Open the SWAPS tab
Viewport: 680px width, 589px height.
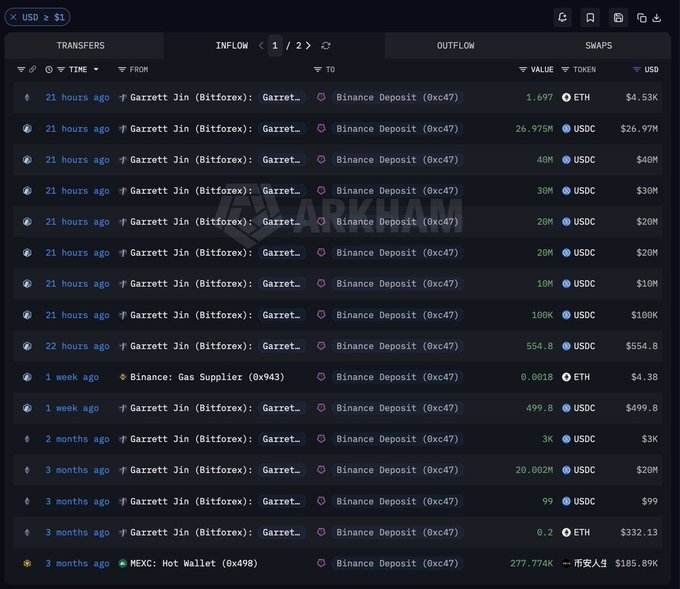click(x=598, y=46)
